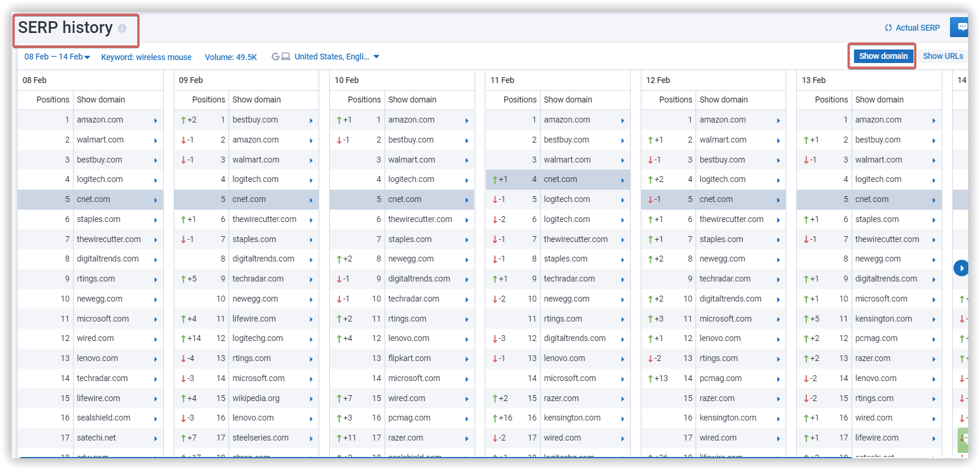The image size is (980, 470).
Task: Expand flipkart.com row arrow under 10 Feb
Action: 466,359
